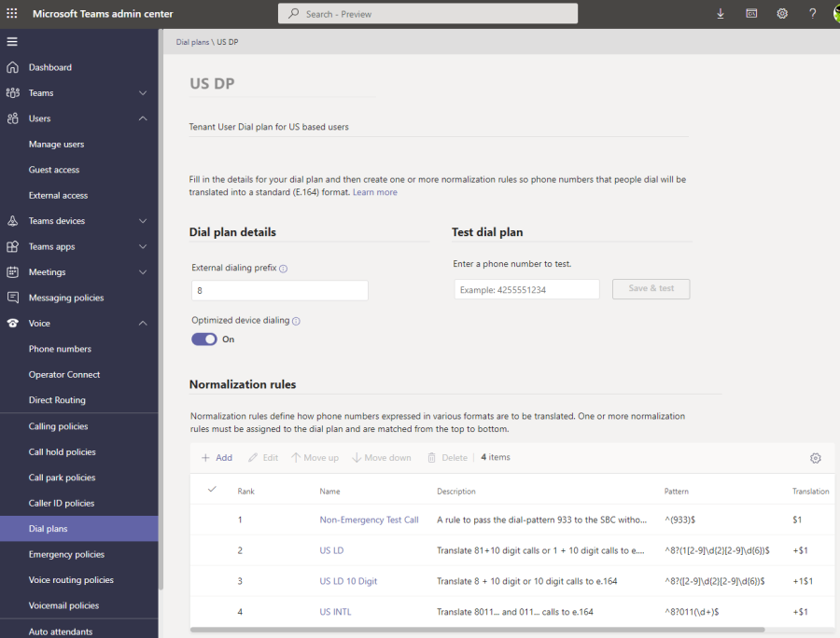Click the Teams group icon in sidebar

[13, 93]
